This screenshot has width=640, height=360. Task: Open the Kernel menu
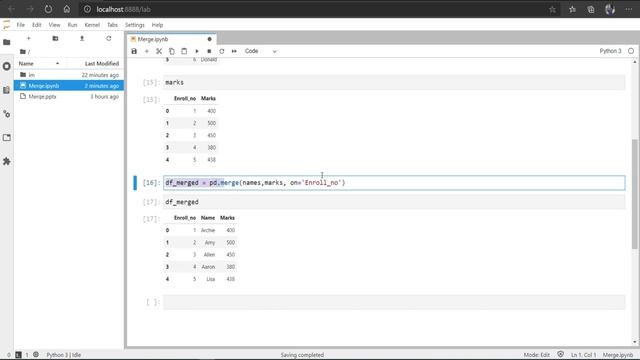click(x=92, y=25)
